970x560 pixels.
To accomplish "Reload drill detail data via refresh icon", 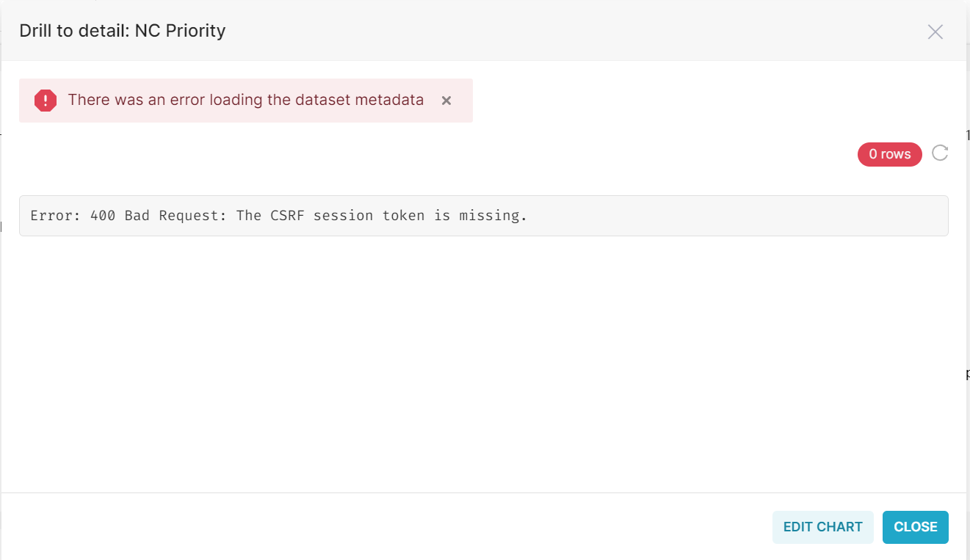I will tap(940, 153).
